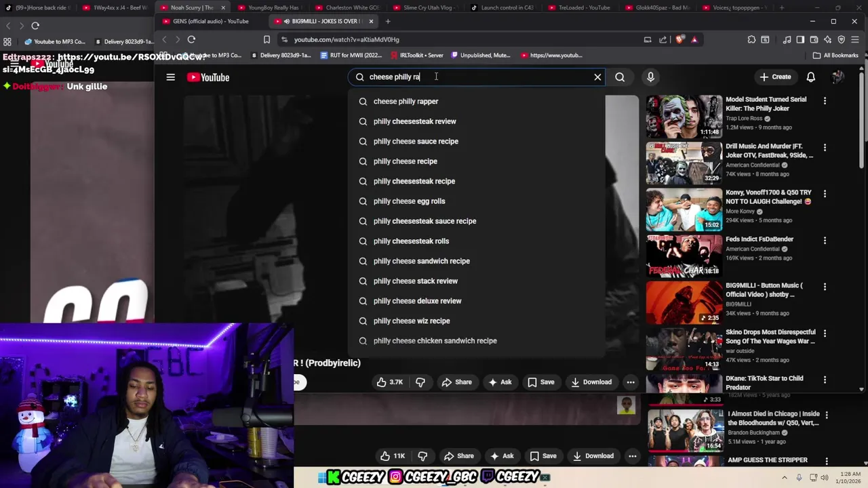The image size is (868, 488).
Task: Choose suggestion philly cheese sauce recipe
Action: (476, 142)
